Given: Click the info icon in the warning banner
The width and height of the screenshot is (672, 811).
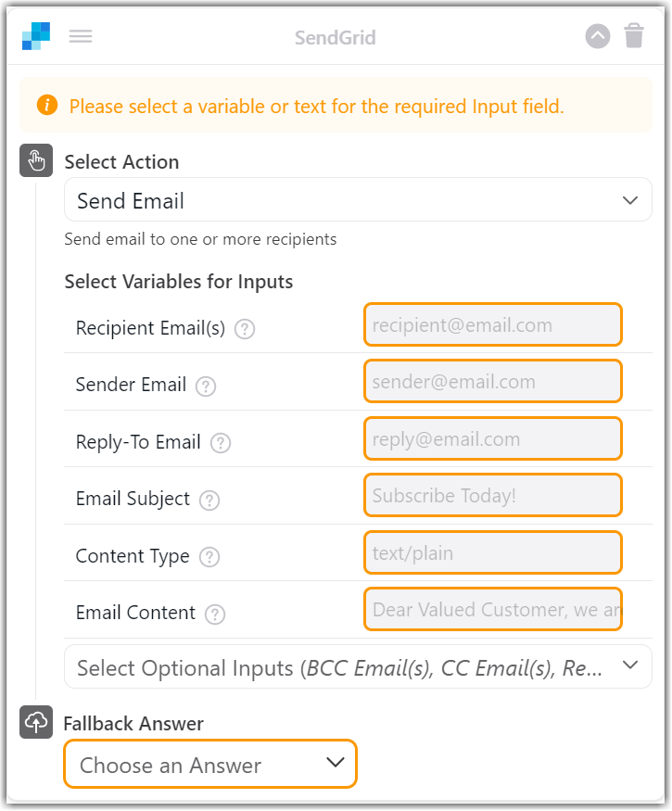Looking at the screenshot, I should click(46, 106).
